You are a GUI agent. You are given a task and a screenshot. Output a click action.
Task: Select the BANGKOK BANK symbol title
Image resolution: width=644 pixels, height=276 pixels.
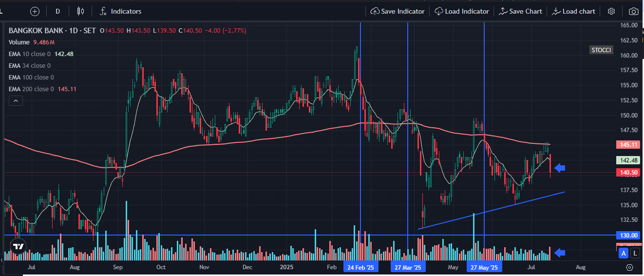point(36,30)
